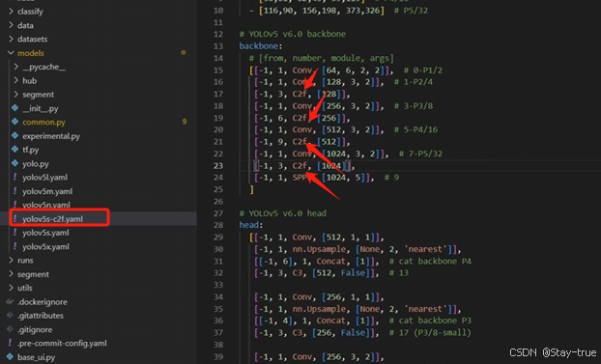601x364 pixels.
Task: Open yolov5l.yaml file
Action: point(44,178)
